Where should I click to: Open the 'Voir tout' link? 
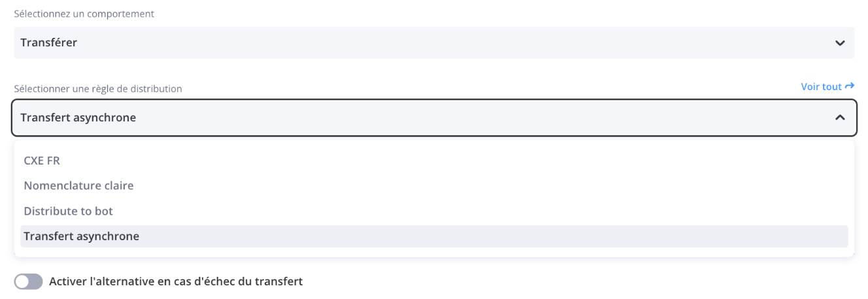[821, 86]
